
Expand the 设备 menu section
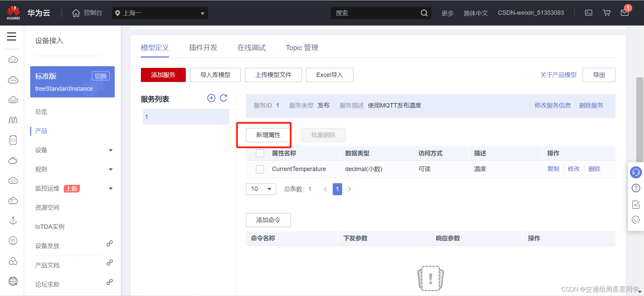point(110,150)
